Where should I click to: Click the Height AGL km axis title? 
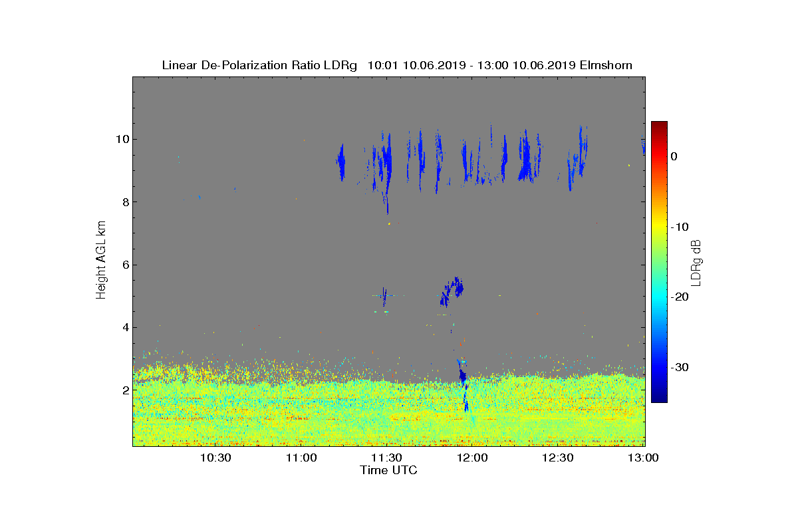coord(101,261)
